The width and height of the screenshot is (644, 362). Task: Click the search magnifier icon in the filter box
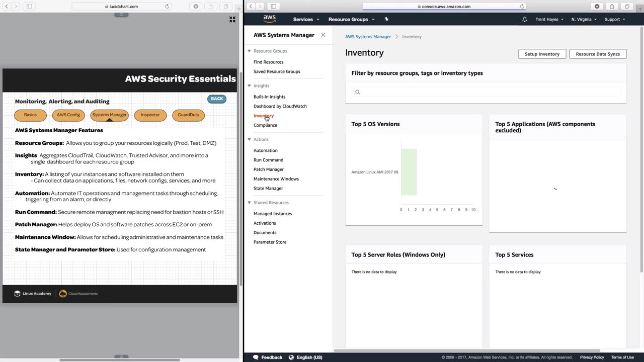click(358, 92)
